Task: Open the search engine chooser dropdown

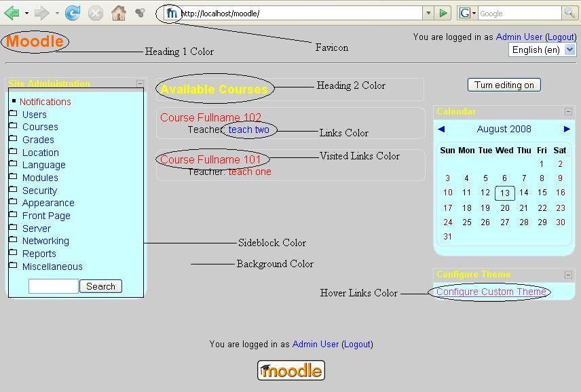Action: coord(467,13)
